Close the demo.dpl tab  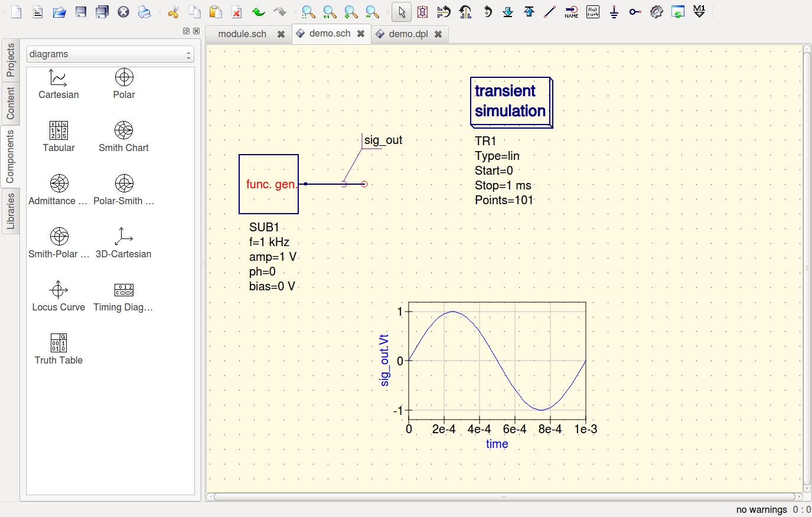coord(438,34)
